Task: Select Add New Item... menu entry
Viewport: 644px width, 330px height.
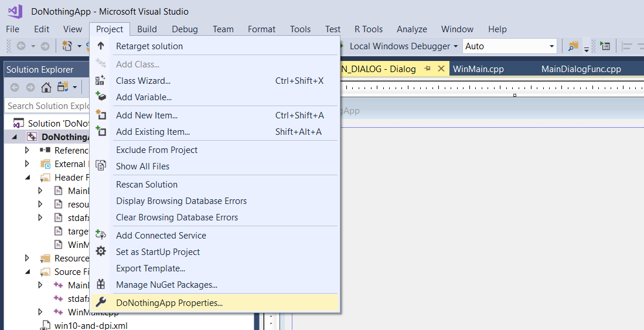Action: (214, 115)
